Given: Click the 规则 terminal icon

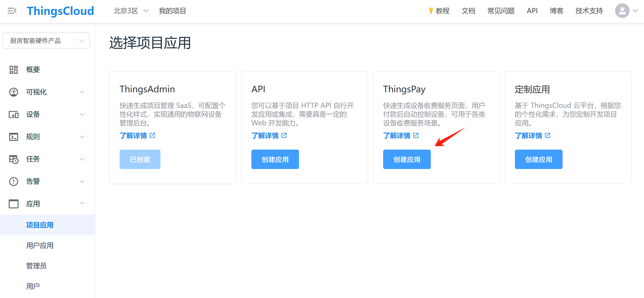Looking at the screenshot, I should (14, 137).
